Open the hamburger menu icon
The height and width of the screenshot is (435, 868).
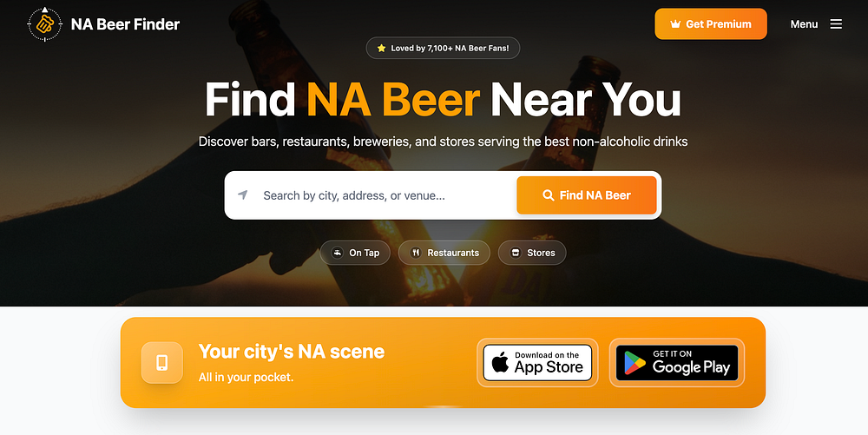(x=836, y=23)
